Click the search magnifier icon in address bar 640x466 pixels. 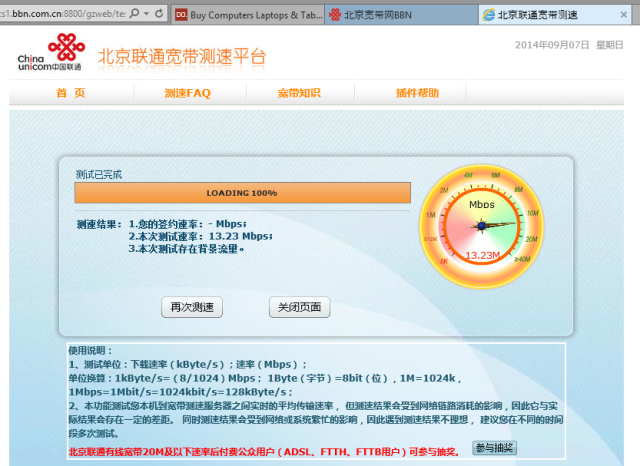pyautogui.click(x=134, y=14)
